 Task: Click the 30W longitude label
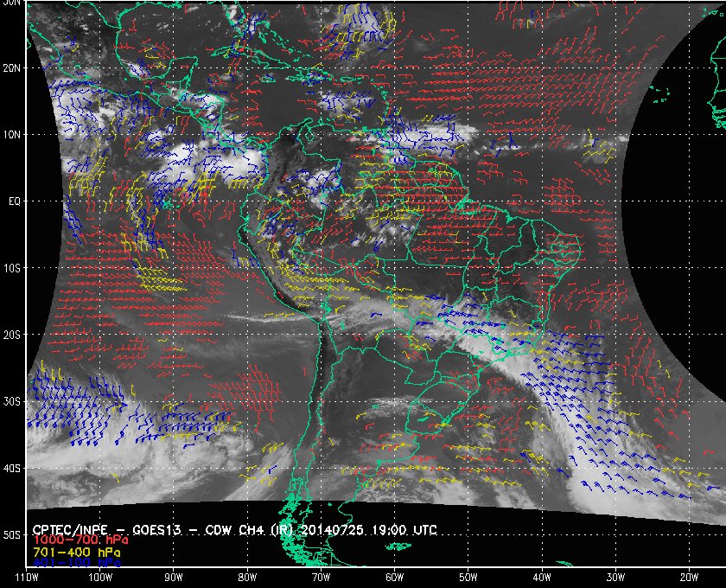pos(615,578)
